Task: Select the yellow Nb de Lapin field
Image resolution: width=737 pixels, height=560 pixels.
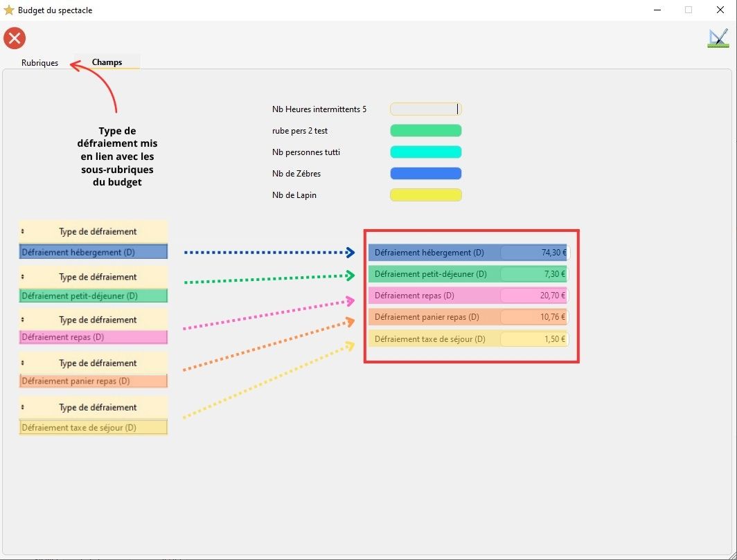Action: click(x=425, y=195)
